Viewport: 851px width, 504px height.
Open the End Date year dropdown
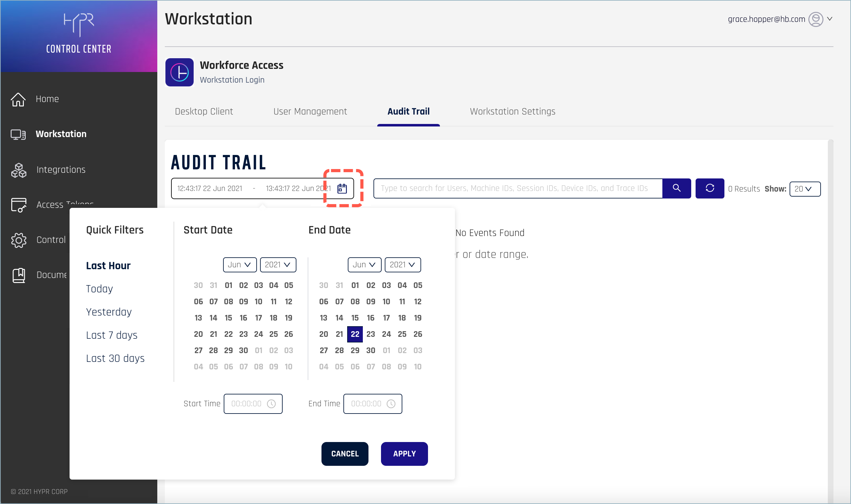[402, 265]
